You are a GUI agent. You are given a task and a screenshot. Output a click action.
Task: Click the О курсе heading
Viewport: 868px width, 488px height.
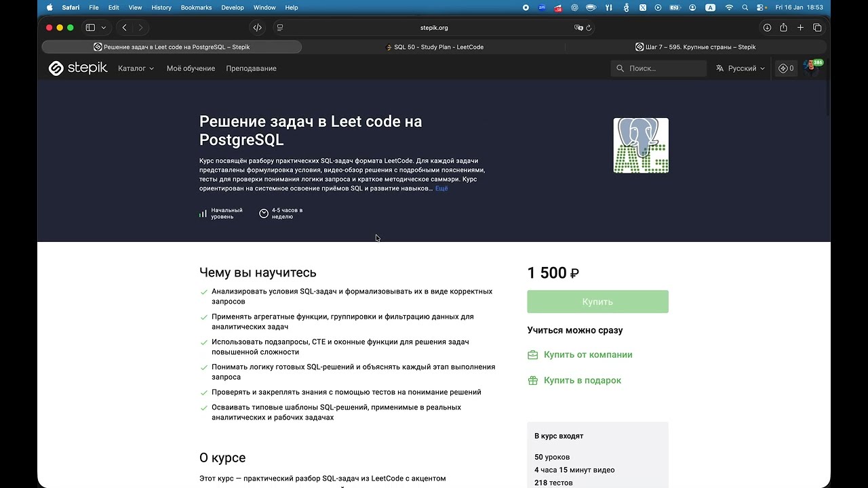(x=222, y=457)
